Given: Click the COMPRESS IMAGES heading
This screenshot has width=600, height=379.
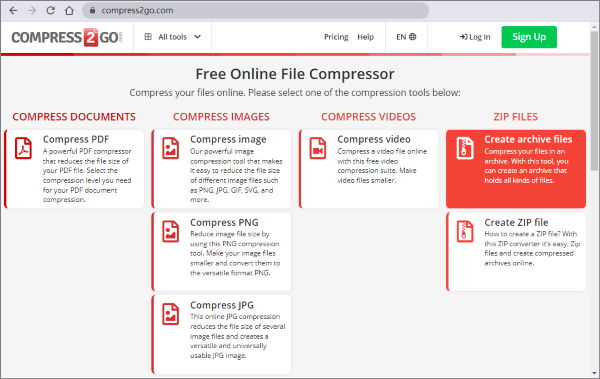Looking at the screenshot, I should pyautogui.click(x=221, y=117).
